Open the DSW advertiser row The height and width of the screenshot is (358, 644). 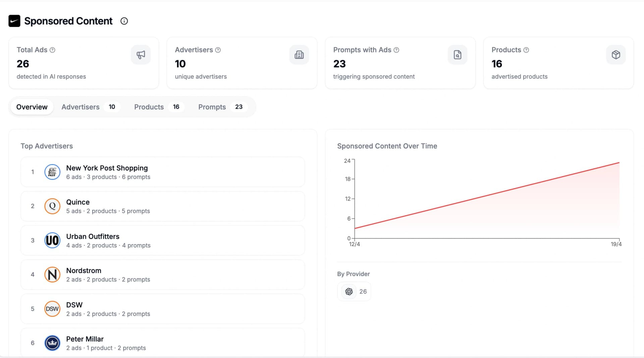pos(163,309)
